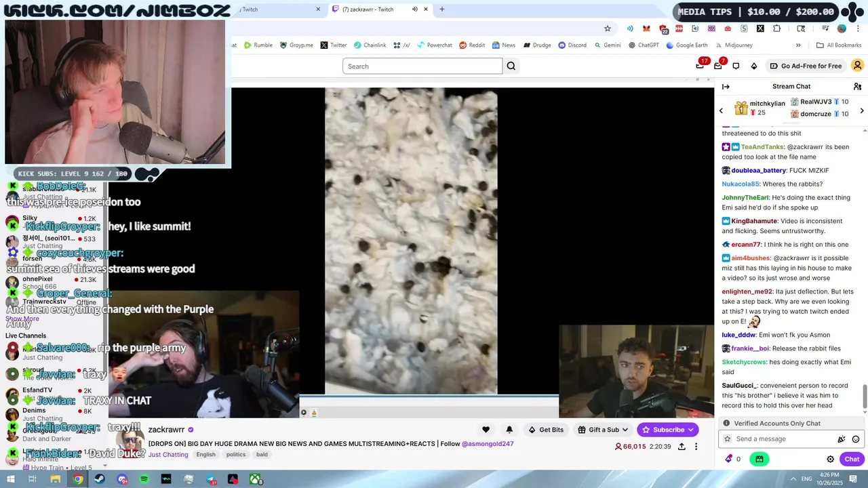This screenshot has height=488, width=868.
Task: Click the English stream tag
Action: tap(206, 455)
